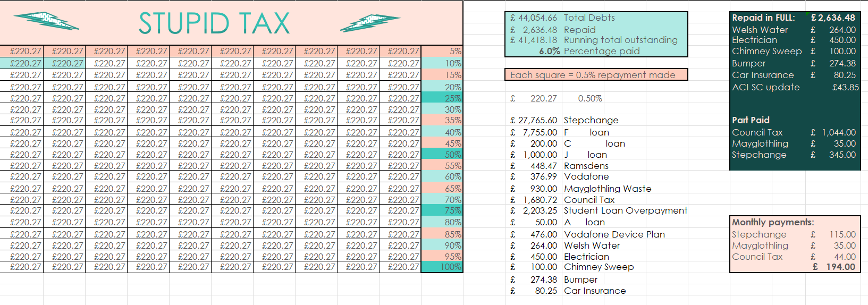868x305 pixels.
Task: Select the £7,755.00 F loan amount
Action: point(534,132)
